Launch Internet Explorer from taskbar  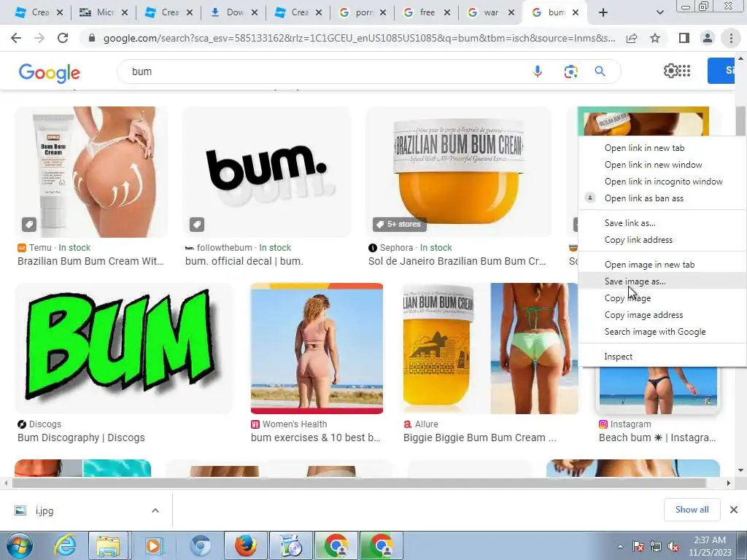(x=65, y=545)
